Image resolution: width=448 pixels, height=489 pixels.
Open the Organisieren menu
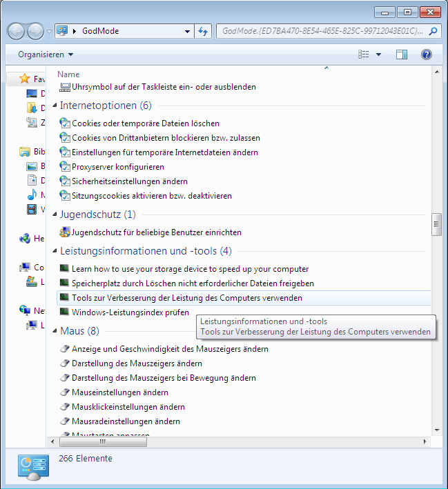pos(46,54)
